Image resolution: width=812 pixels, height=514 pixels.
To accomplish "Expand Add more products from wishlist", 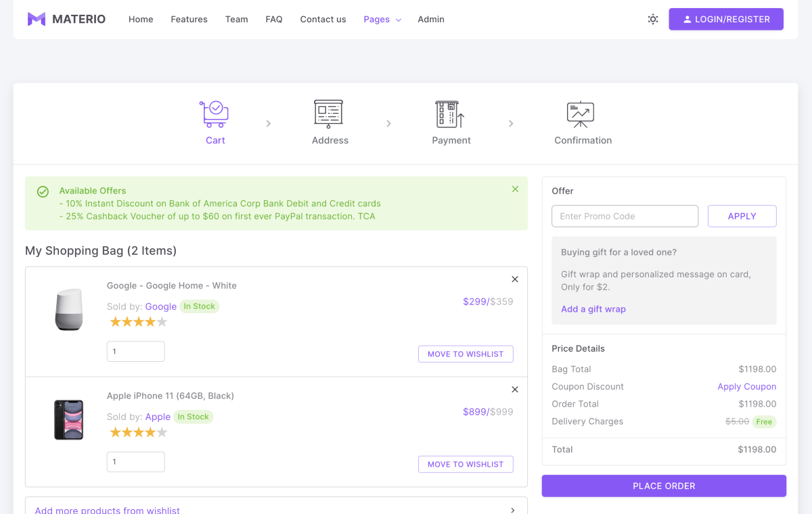I will point(276,510).
